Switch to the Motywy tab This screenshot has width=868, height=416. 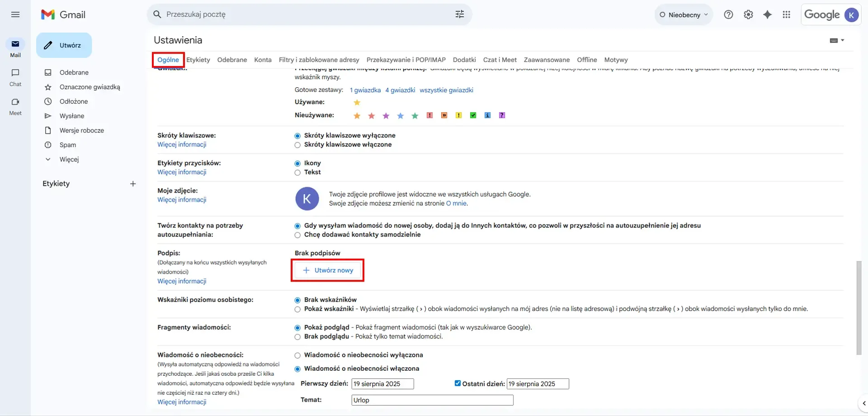pyautogui.click(x=616, y=59)
